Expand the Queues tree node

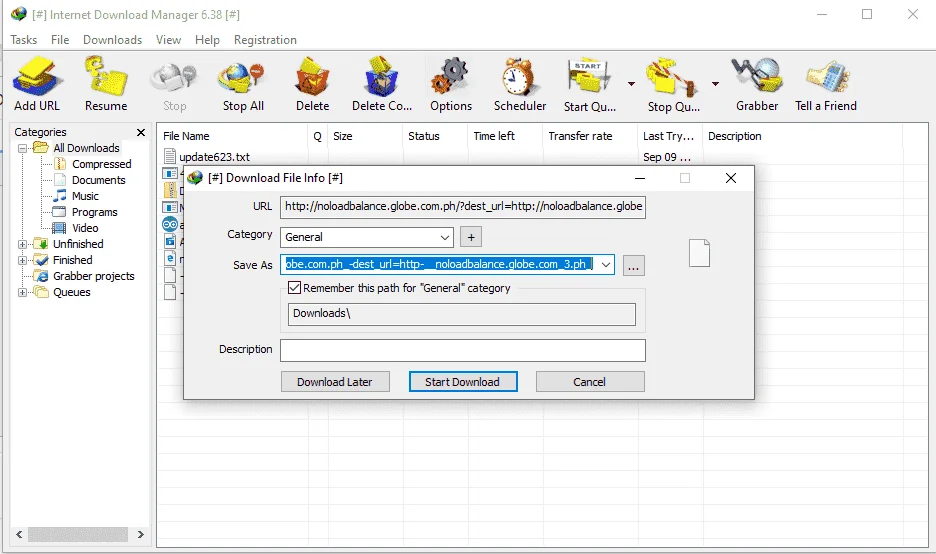tap(23, 293)
